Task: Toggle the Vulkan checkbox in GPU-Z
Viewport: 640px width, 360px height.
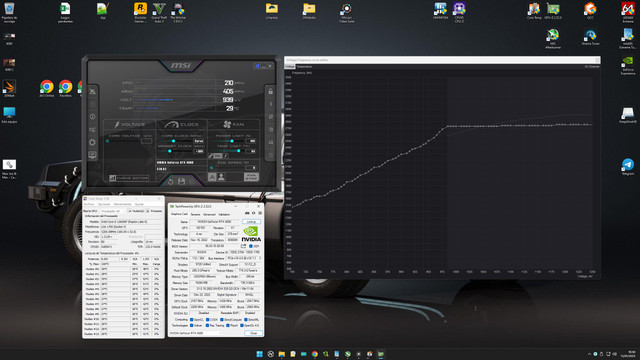Action: coord(191,325)
